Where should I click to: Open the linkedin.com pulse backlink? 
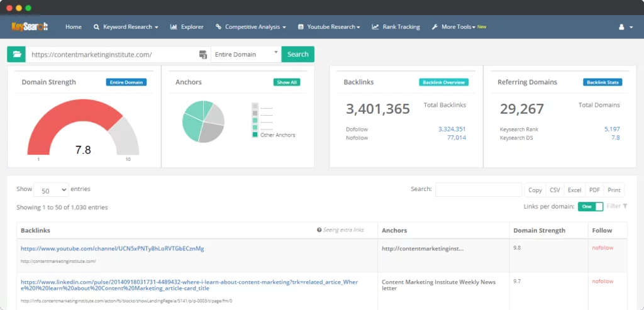pyautogui.click(x=189, y=285)
